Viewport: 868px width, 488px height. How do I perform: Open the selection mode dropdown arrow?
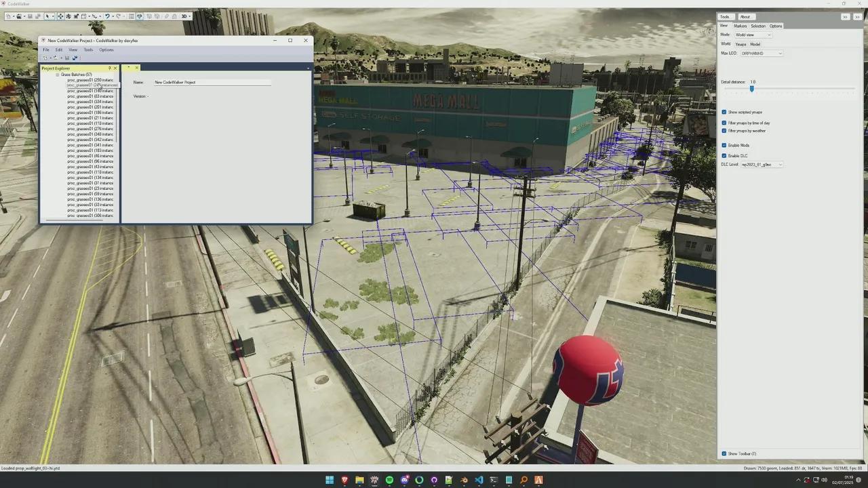53,16
